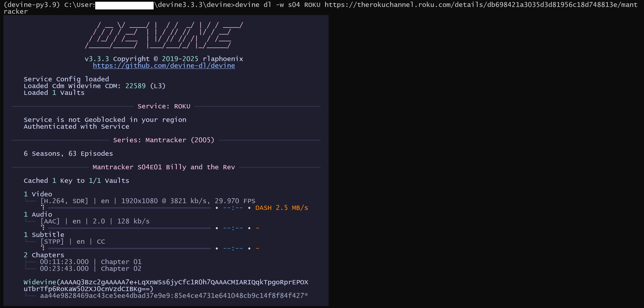Click the spinner beside subtitle progress
This screenshot has height=308, width=644.
tap(43, 248)
